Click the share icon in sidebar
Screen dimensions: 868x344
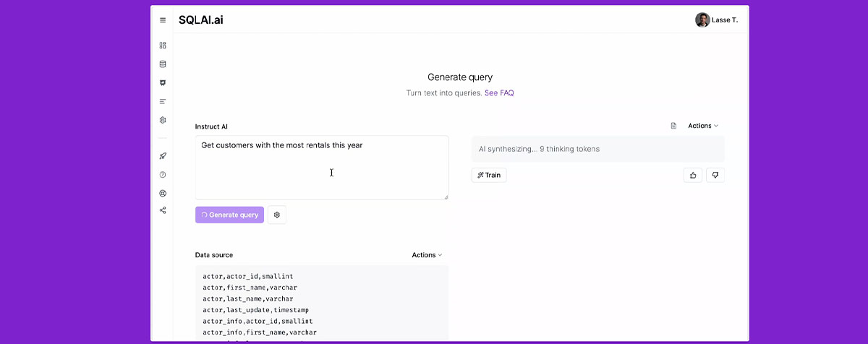tap(163, 210)
